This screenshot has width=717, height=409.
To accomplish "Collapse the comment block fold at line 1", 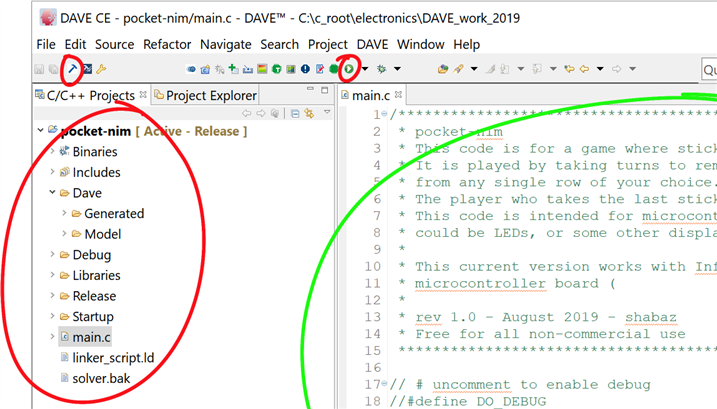I will [384, 114].
